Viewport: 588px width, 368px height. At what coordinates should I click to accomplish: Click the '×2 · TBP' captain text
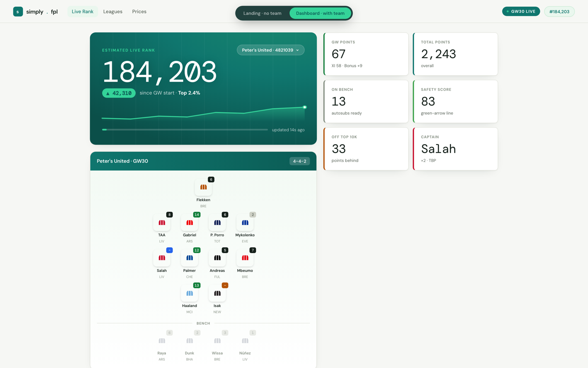click(x=428, y=161)
